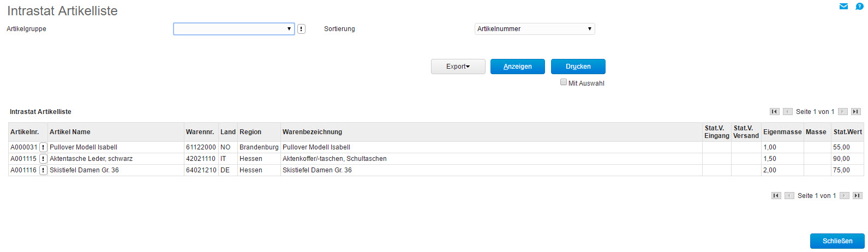868x252 pixels.
Task: Open details icon for article A000031
Action: pyautogui.click(x=43, y=147)
